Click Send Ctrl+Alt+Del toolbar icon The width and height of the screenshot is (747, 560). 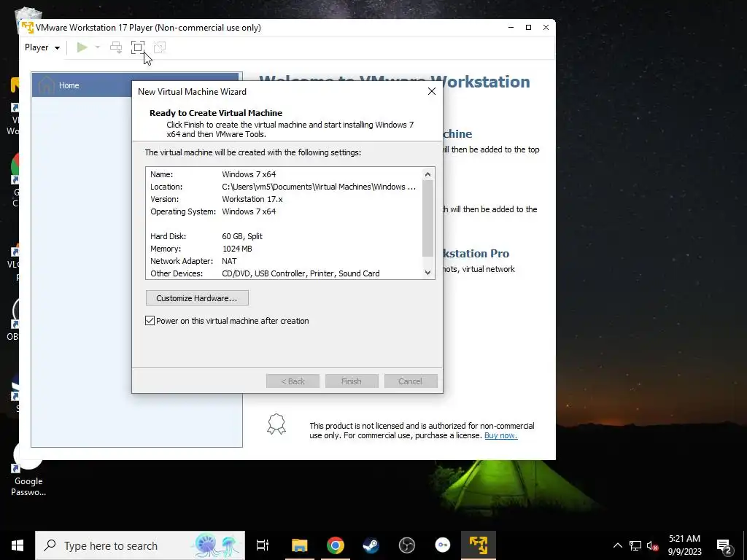point(116,47)
